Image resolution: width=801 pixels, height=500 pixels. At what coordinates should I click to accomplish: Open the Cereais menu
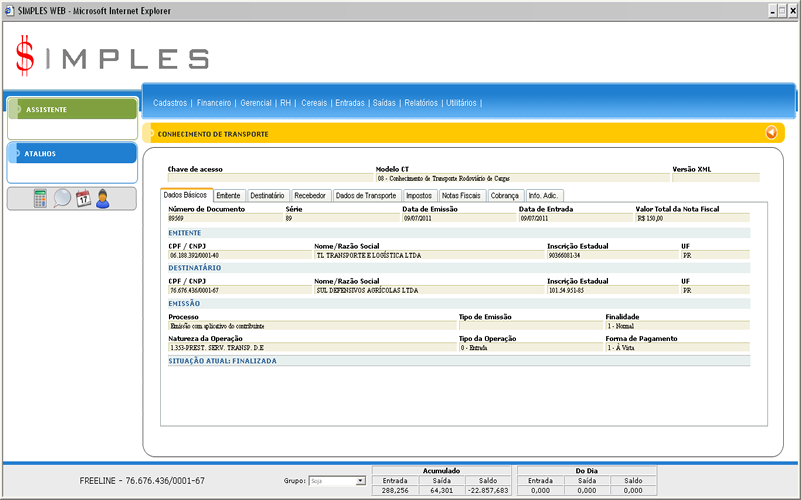click(x=314, y=103)
